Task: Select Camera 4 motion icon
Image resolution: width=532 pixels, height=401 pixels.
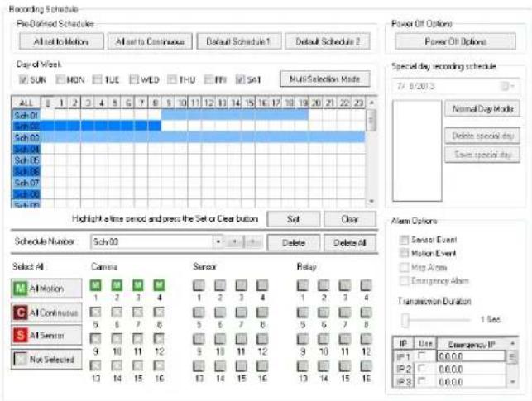Action: point(159,285)
